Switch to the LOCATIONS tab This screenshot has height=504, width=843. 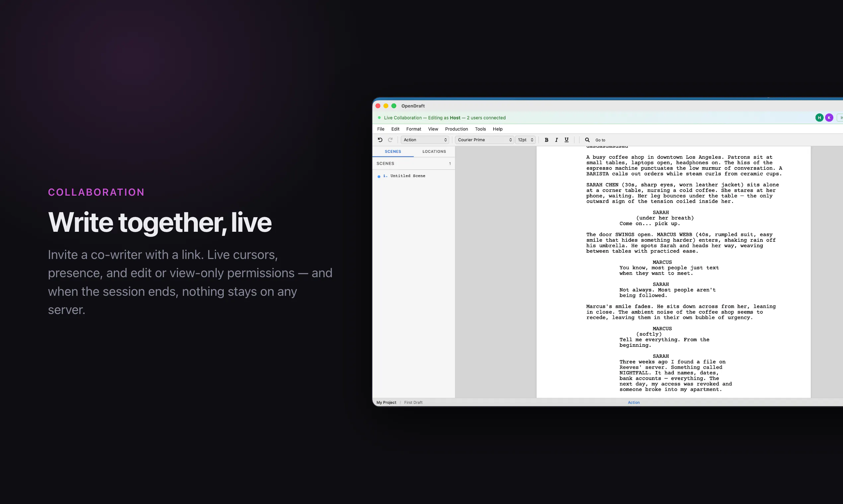pos(434,152)
